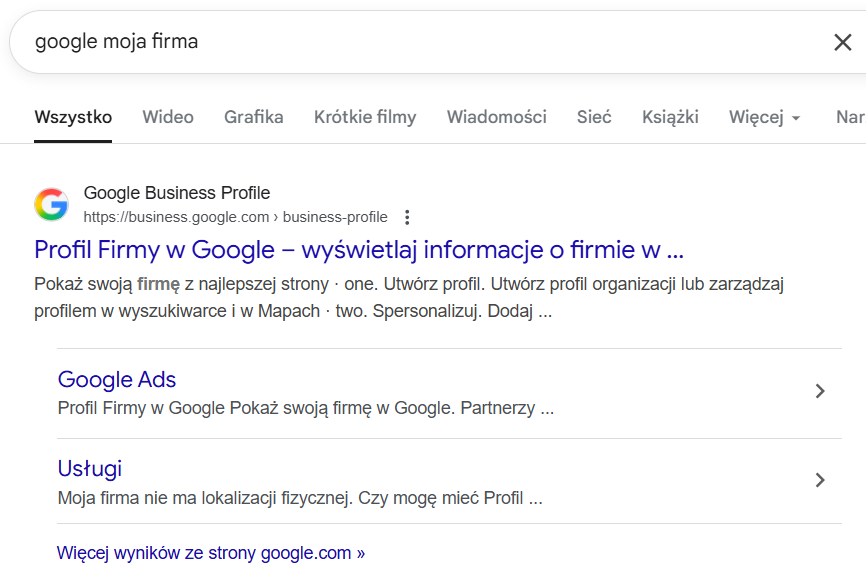Switch to the Książki tab
The width and height of the screenshot is (866, 580).
(x=670, y=117)
